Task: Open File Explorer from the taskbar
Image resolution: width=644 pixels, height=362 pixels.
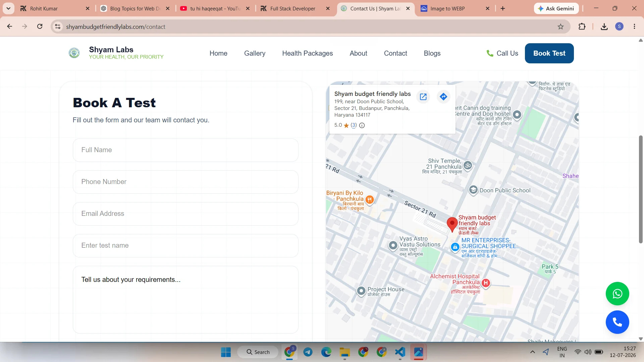Action: pyautogui.click(x=344, y=352)
